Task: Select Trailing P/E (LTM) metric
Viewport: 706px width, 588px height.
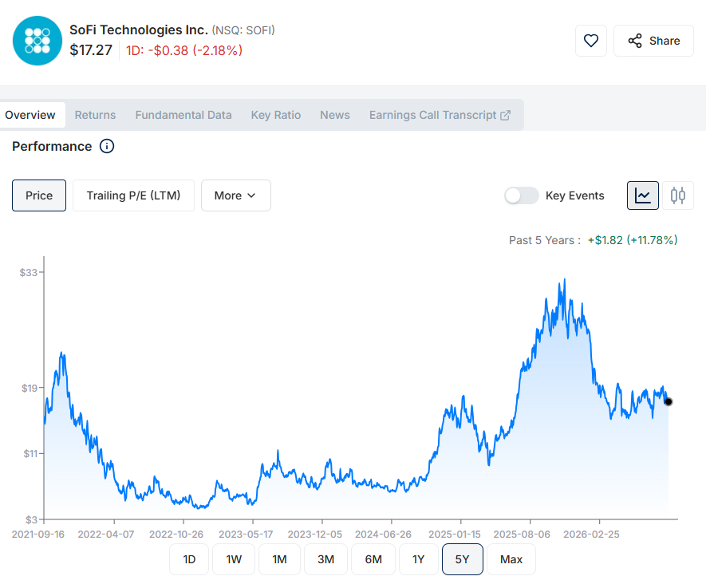Action: 133,195
